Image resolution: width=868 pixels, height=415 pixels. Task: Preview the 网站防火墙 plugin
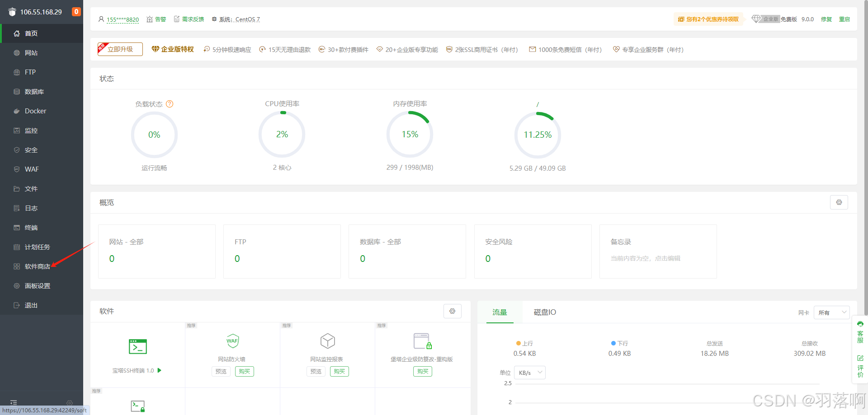pos(221,371)
